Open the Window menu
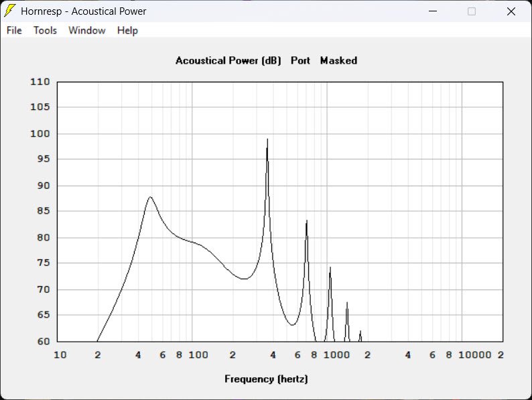 (87, 31)
